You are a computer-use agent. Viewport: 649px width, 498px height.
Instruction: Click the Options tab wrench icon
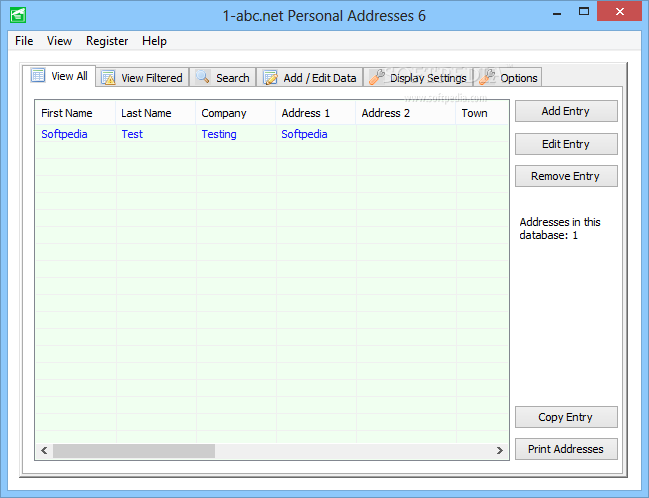point(487,77)
